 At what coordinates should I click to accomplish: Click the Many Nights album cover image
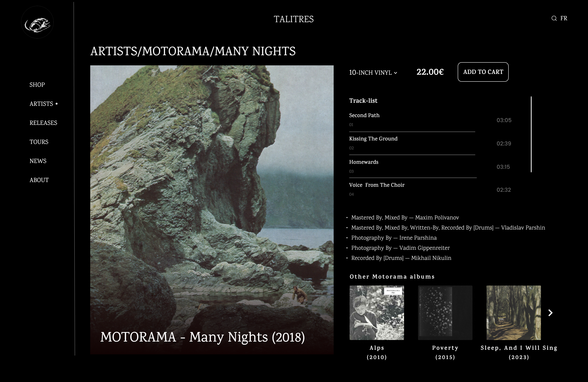(x=212, y=210)
